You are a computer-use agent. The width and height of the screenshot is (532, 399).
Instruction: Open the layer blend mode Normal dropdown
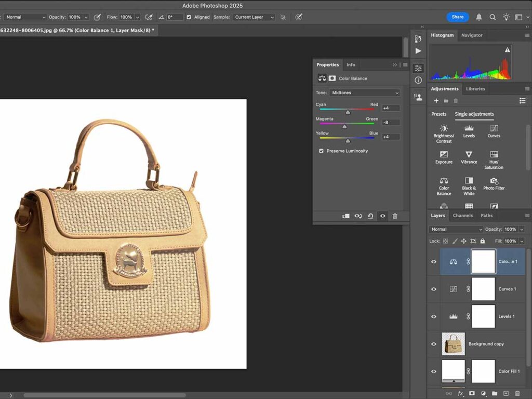pos(456,229)
